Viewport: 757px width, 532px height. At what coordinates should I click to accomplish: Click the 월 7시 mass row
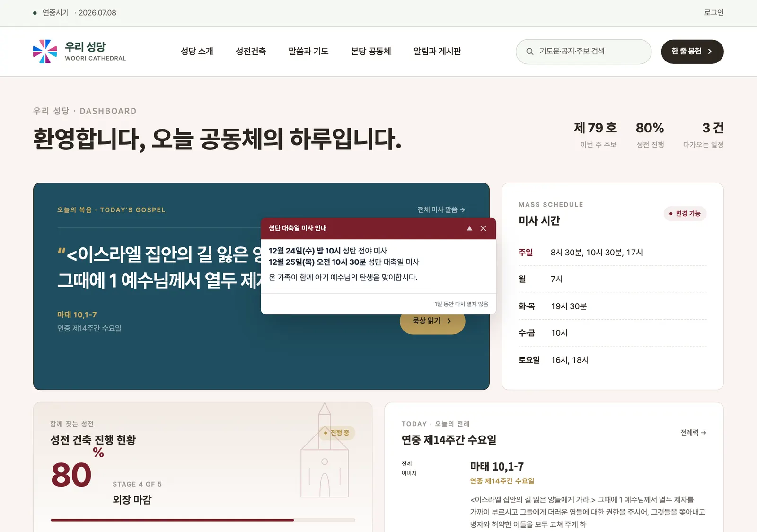coord(613,279)
